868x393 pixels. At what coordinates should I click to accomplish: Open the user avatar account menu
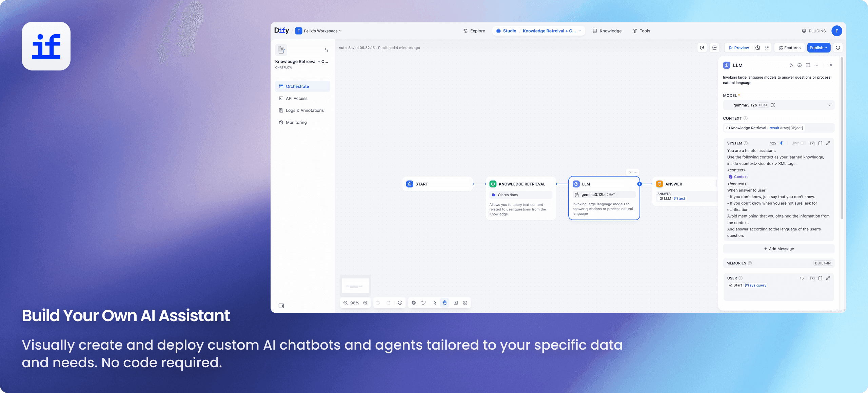[837, 31]
